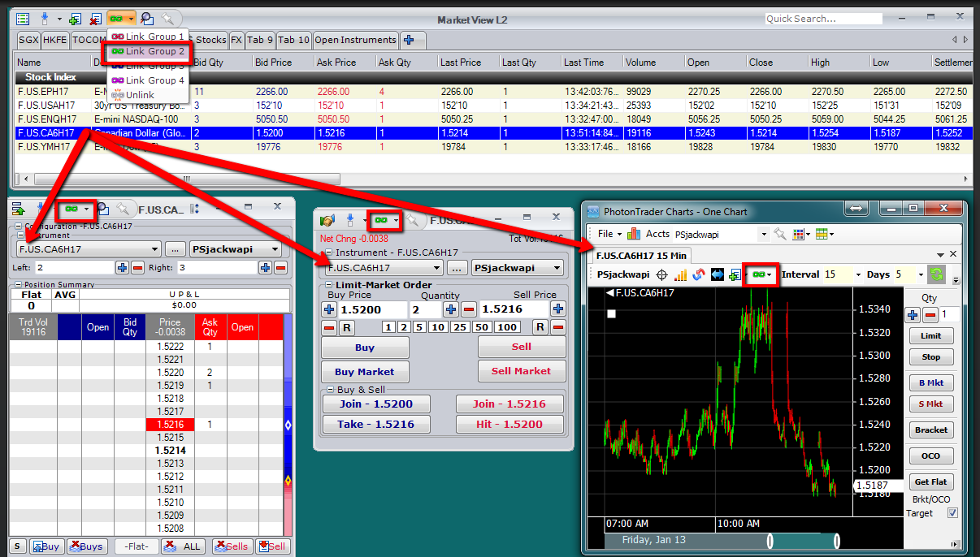This screenshot has height=557, width=980.
Task: Open instrument dropdown in order ticket window
Action: tap(436, 268)
